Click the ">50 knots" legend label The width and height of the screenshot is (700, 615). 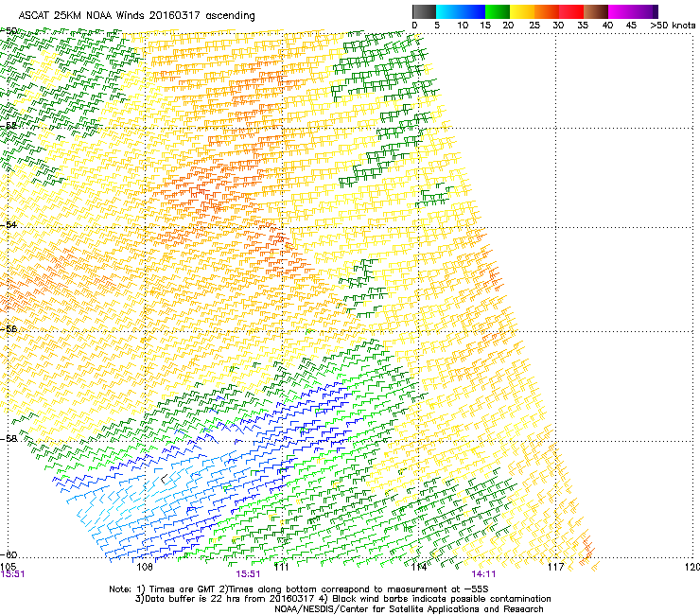(x=673, y=26)
